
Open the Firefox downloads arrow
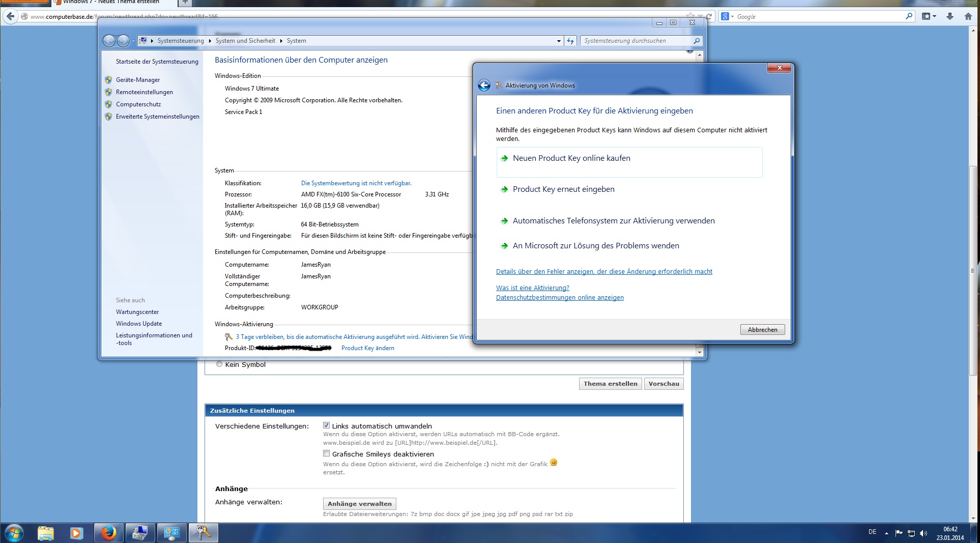950,16
